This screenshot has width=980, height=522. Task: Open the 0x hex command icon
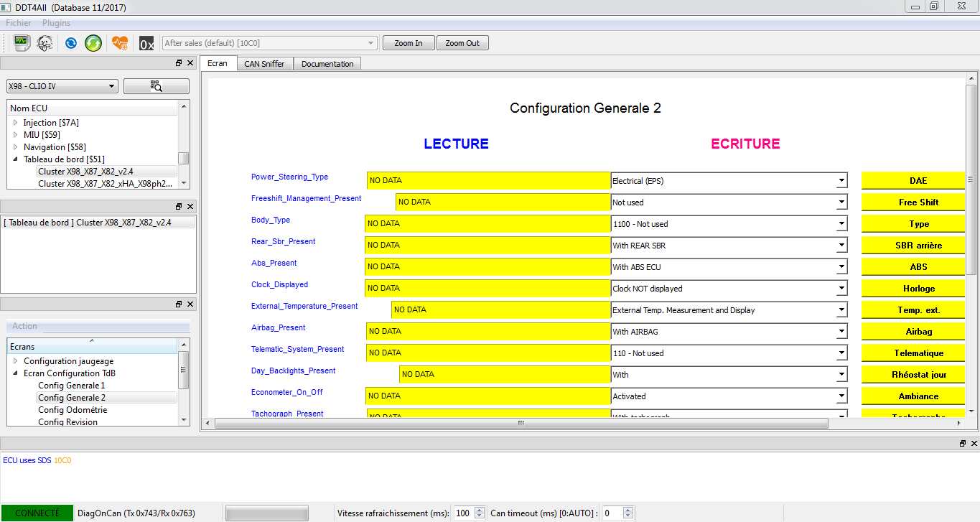click(146, 43)
